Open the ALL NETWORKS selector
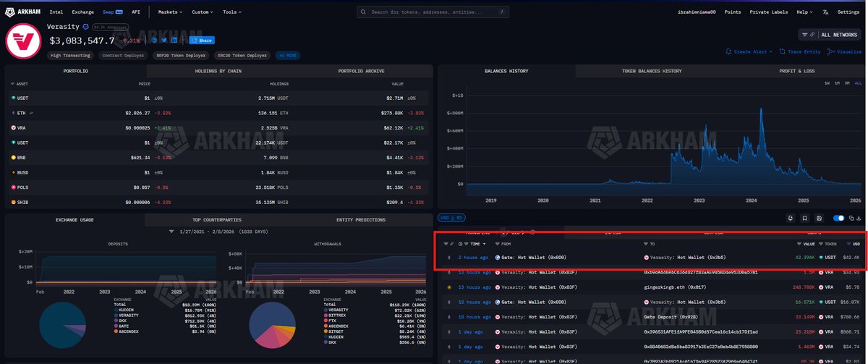This screenshot has width=868, height=364. [831, 35]
